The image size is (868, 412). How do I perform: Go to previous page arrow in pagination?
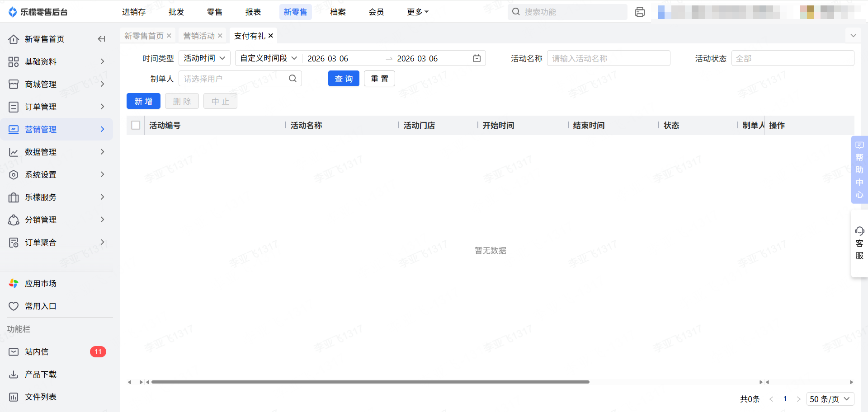pyautogui.click(x=771, y=399)
